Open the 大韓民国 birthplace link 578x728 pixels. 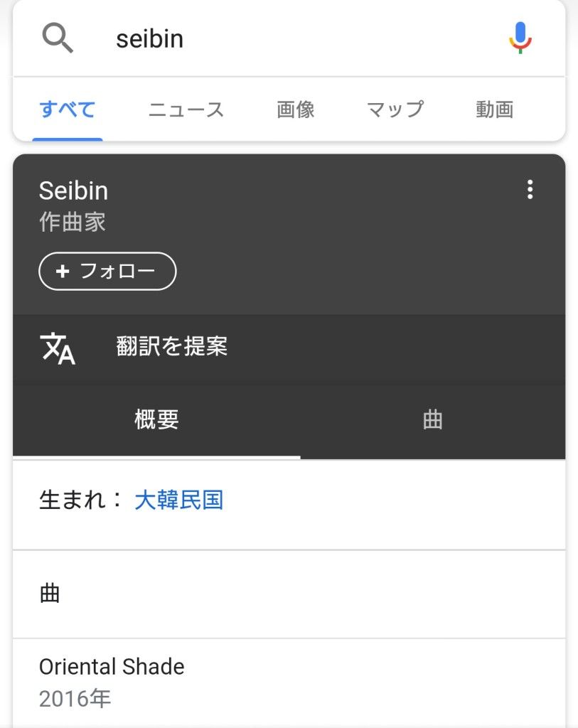[x=178, y=500]
